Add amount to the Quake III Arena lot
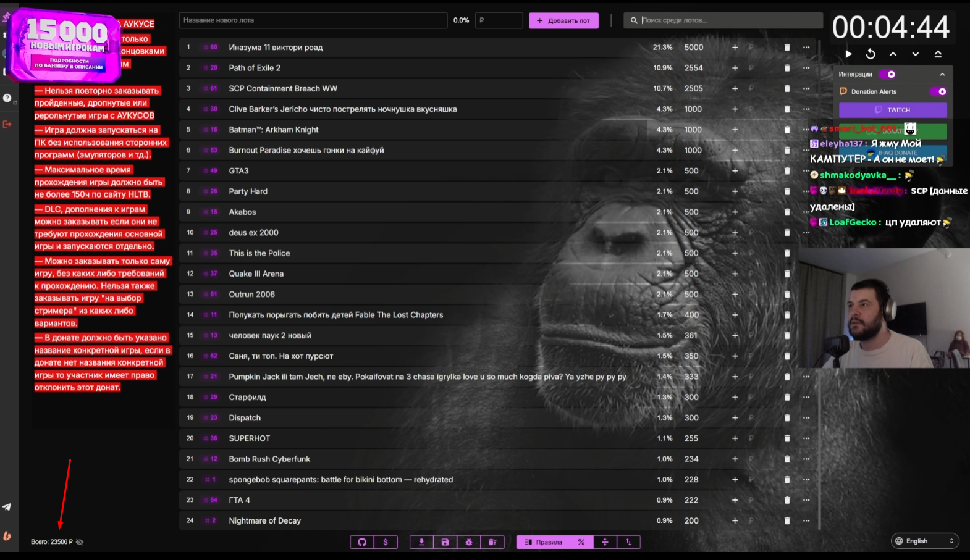The width and height of the screenshot is (970, 560). (x=735, y=274)
